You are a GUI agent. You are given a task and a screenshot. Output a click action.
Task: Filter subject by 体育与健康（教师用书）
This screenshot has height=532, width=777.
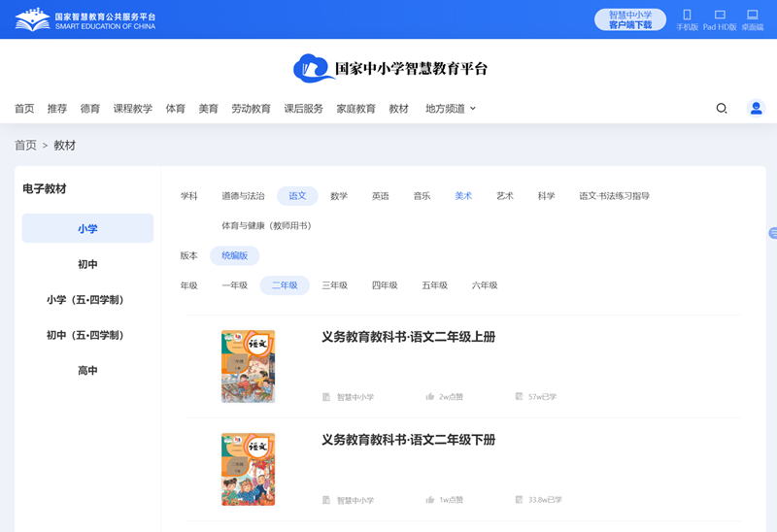click(266, 226)
